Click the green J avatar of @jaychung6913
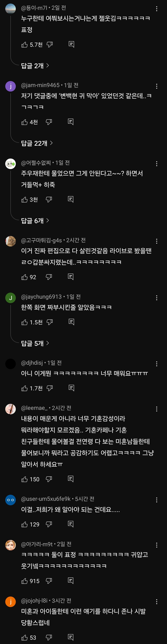The image size is (167, 644). click(11, 298)
